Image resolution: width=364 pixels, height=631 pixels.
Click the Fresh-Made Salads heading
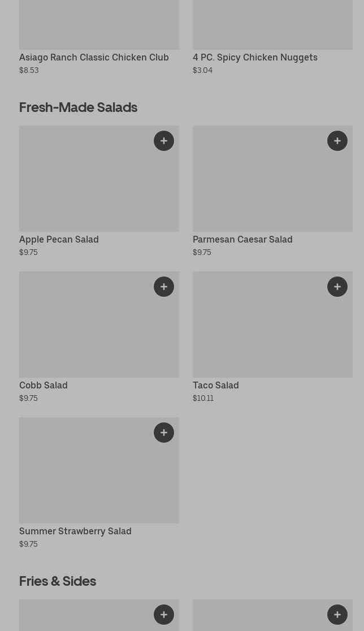[x=78, y=107]
